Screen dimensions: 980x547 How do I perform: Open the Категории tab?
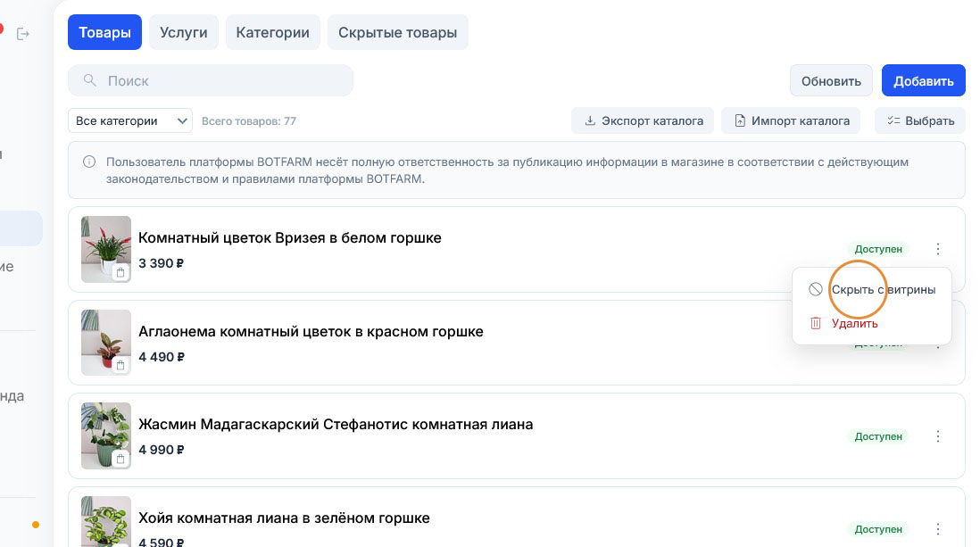click(x=272, y=32)
